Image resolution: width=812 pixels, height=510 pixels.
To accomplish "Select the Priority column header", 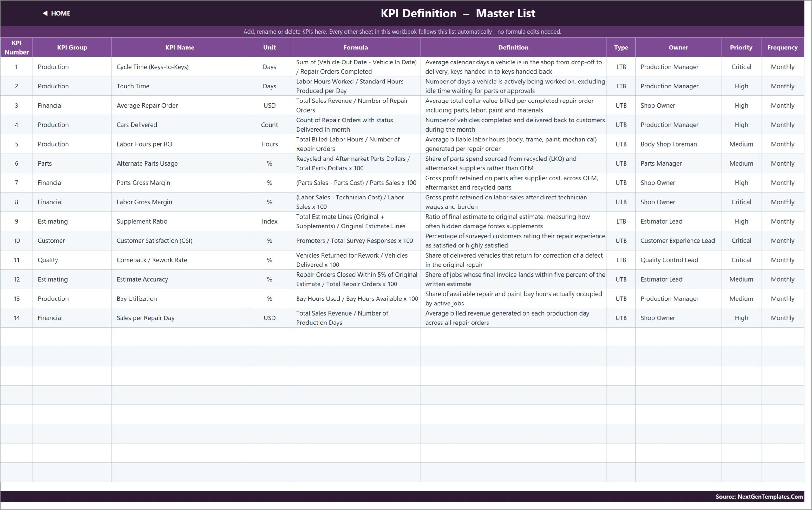I will [741, 47].
